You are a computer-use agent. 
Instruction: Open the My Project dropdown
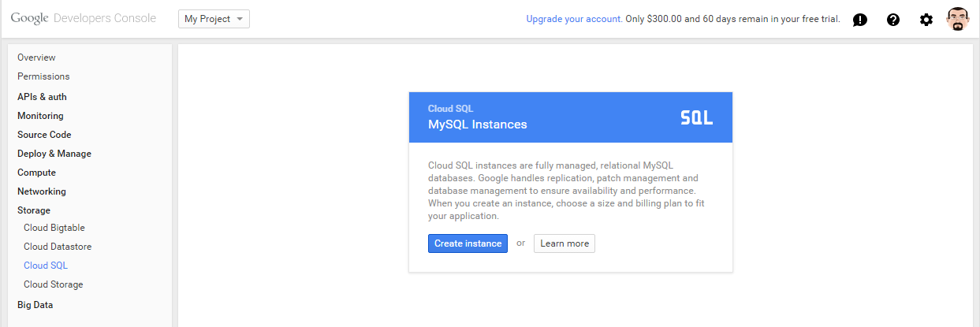click(214, 19)
